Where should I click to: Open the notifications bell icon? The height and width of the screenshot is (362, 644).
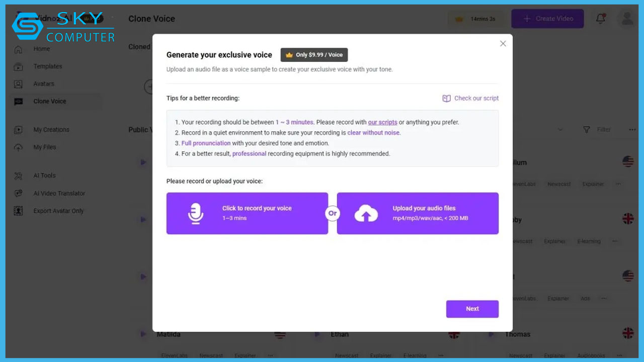point(600,19)
